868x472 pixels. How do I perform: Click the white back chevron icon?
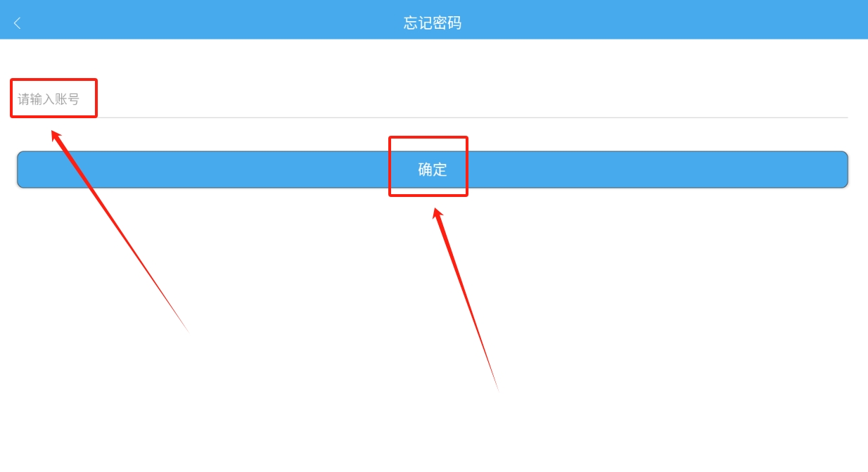click(x=18, y=23)
